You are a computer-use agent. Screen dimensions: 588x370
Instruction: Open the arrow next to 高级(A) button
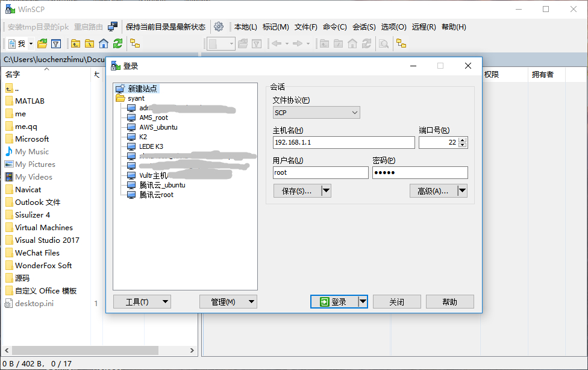click(462, 190)
